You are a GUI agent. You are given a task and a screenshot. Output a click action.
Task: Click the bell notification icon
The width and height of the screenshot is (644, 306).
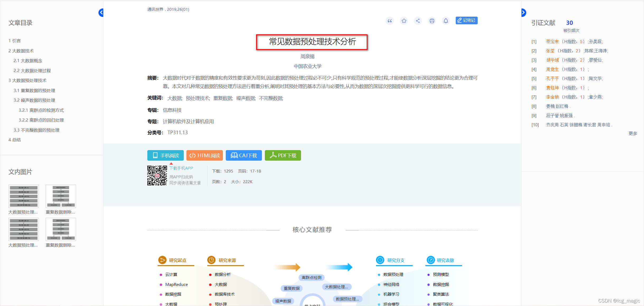point(446,21)
